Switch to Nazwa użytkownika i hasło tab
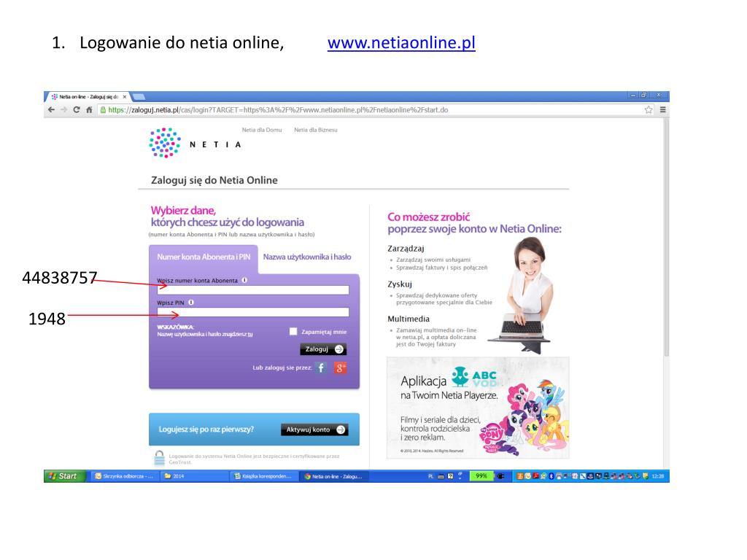 pos(307,257)
